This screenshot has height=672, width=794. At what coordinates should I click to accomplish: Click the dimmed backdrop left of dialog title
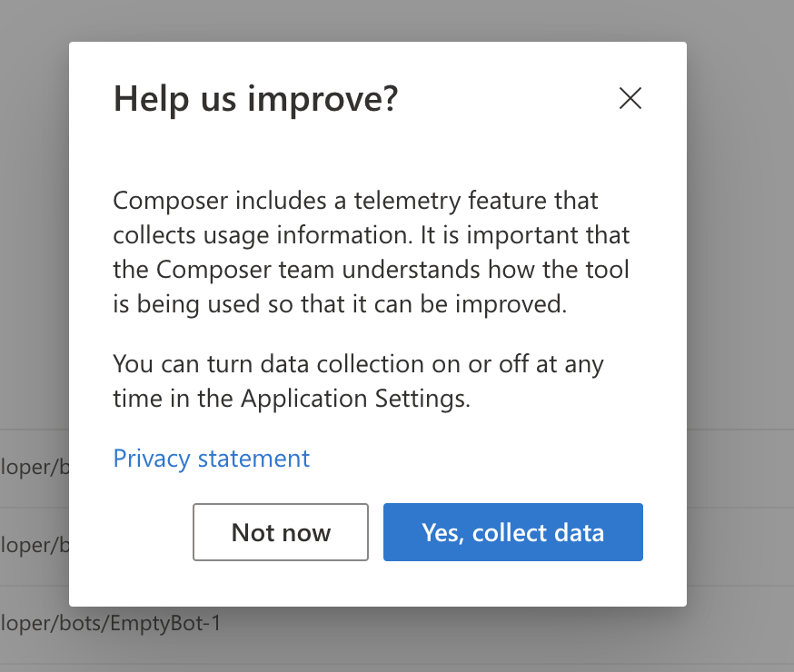(x=35, y=100)
